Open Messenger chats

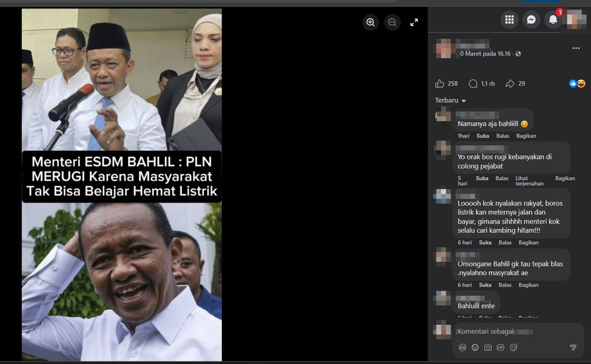click(531, 20)
